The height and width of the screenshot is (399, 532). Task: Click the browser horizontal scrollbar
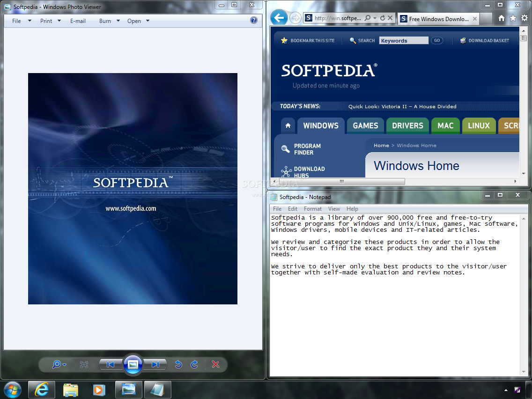342,181
